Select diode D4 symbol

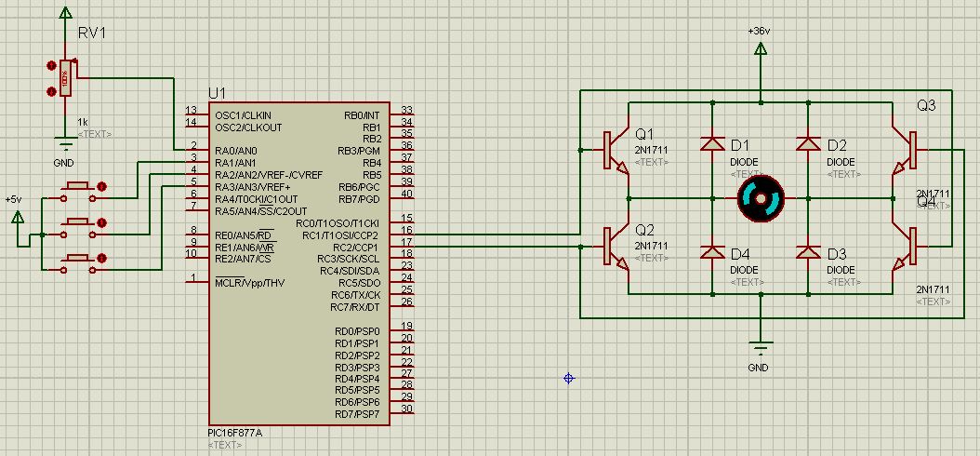[713, 252]
